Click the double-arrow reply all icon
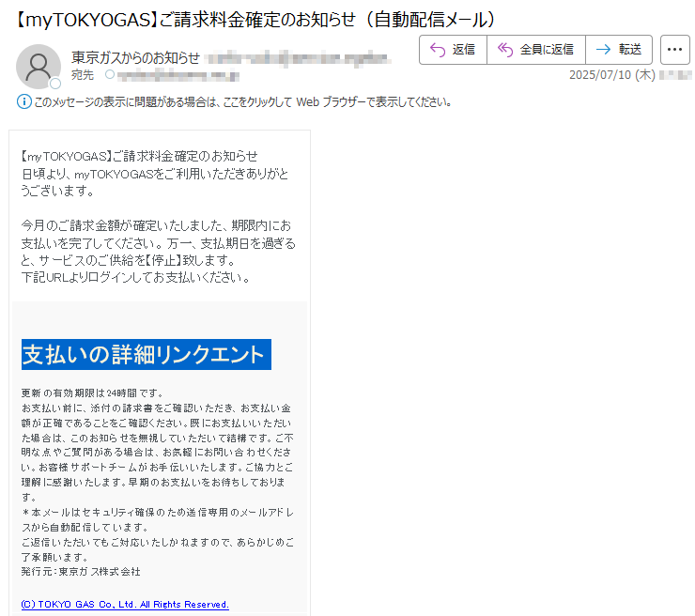The width and height of the screenshot is (695, 616). coord(505,50)
